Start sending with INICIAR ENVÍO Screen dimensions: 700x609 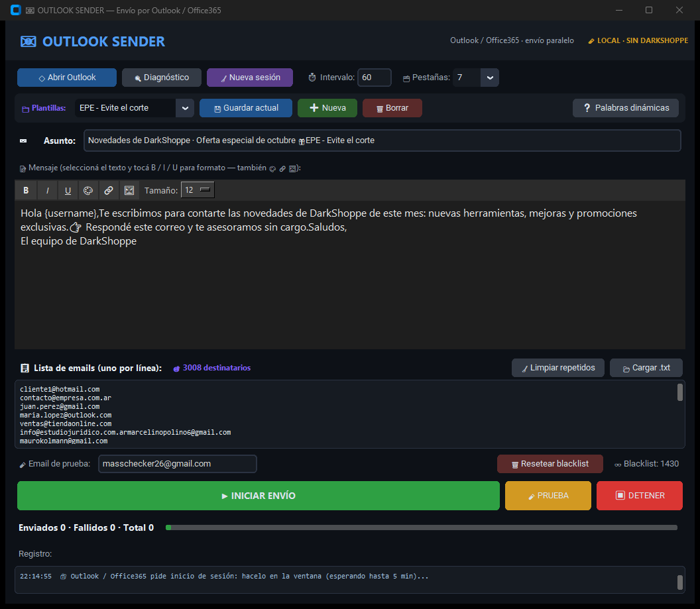click(x=258, y=496)
